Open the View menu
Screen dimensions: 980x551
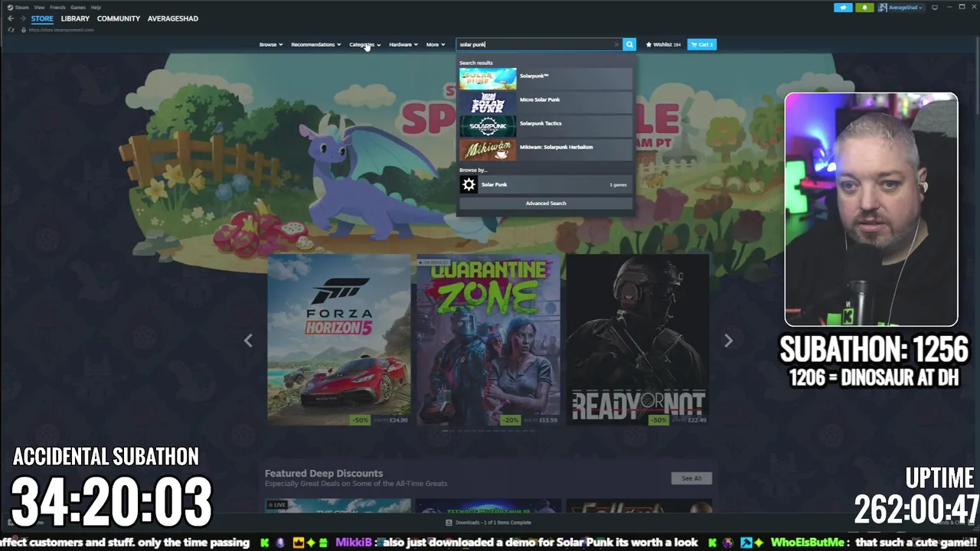[39, 7]
